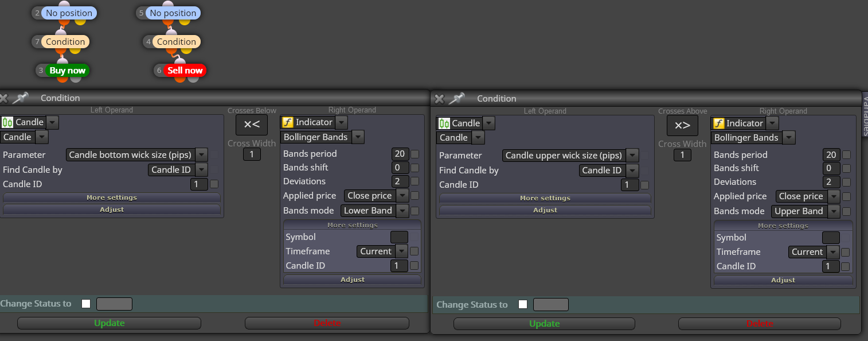
Task: Toggle Bands period checkbox in right panel
Action: [x=846, y=154]
